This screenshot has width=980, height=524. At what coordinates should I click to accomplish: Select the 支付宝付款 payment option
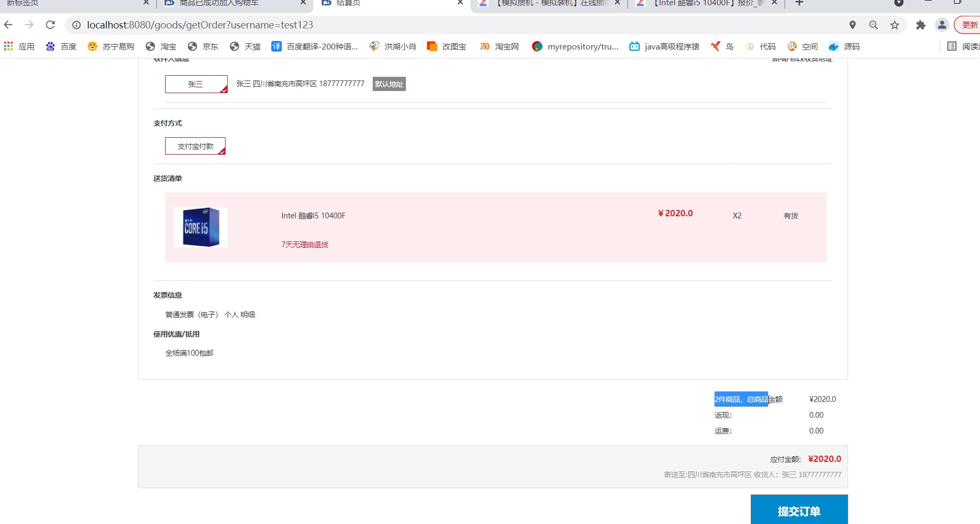[x=195, y=146]
